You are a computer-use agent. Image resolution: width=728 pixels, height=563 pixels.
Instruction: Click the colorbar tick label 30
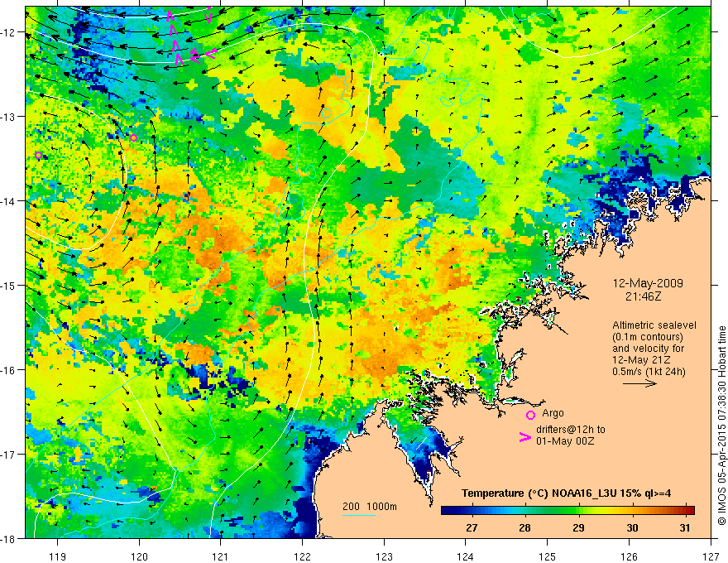pos(632,527)
